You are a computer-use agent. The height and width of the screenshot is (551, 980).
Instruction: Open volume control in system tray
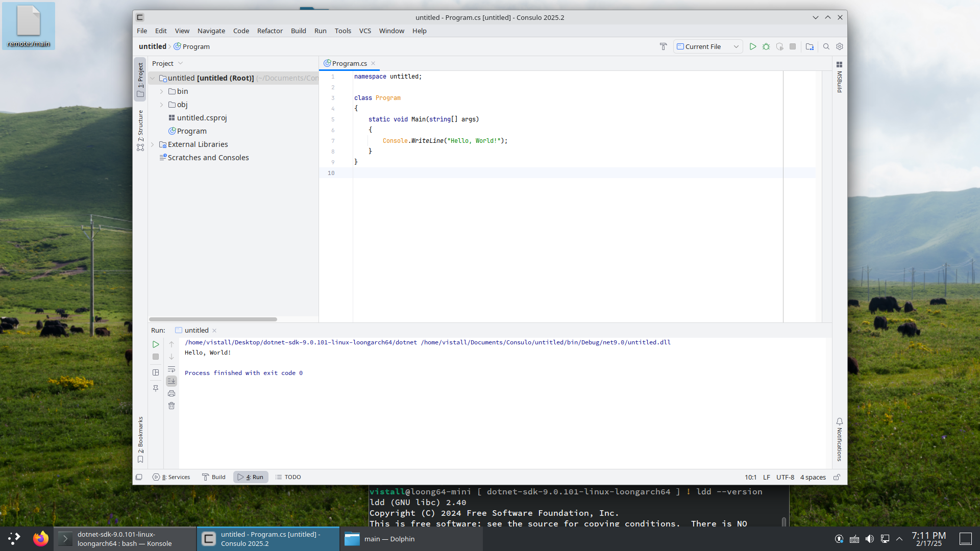pyautogui.click(x=870, y=539)
